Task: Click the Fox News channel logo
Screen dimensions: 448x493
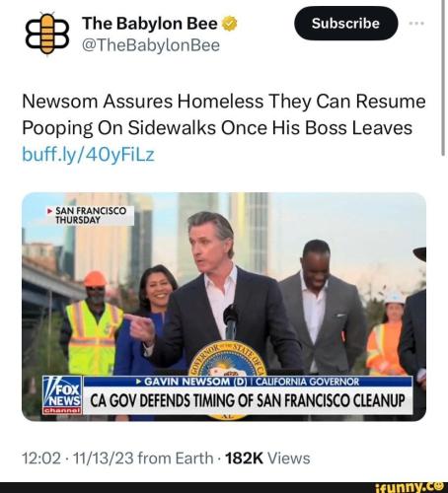Action: (62, 394)
